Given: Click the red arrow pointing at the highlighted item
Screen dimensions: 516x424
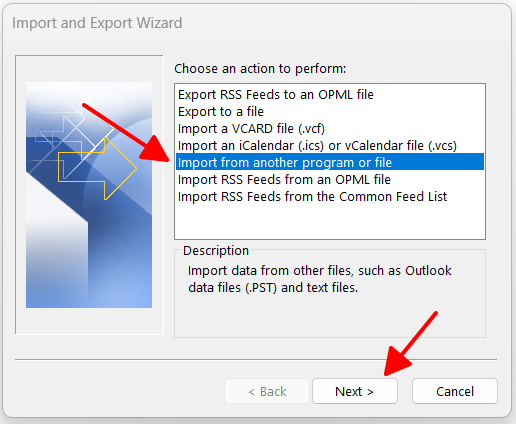Looking at the screenshot, I should (x=126, y=133).
